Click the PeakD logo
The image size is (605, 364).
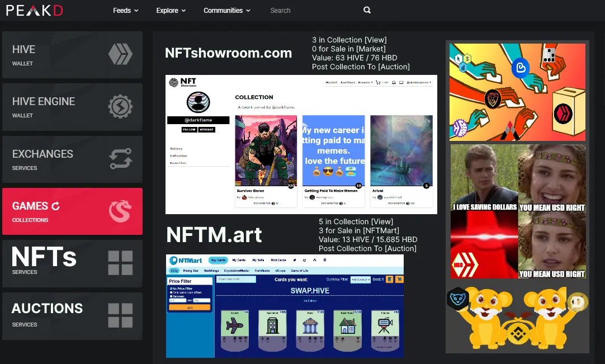click(34, 11)
